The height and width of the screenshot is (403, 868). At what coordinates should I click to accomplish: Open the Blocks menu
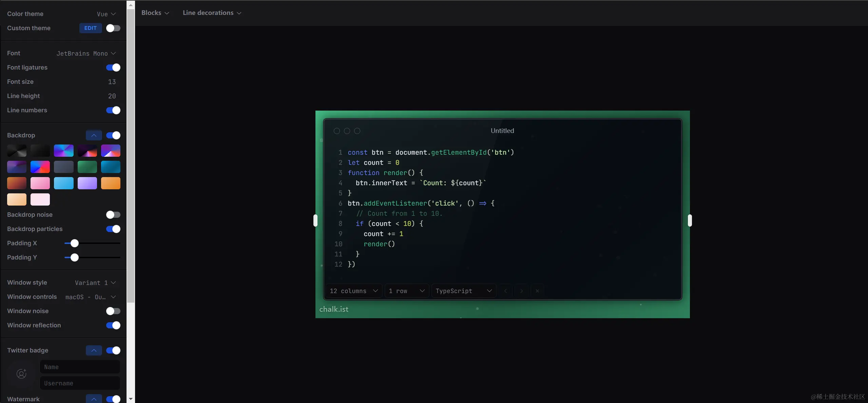tap(155, 13)
